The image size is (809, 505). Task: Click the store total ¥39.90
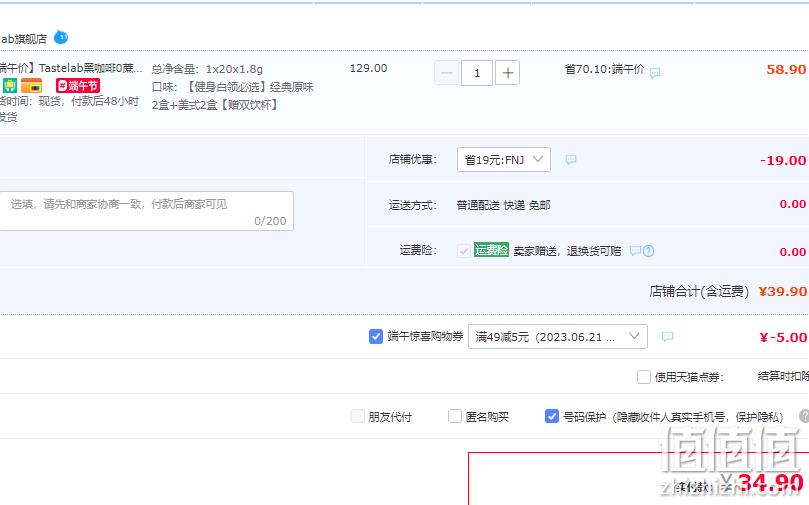tap(782, 291)
